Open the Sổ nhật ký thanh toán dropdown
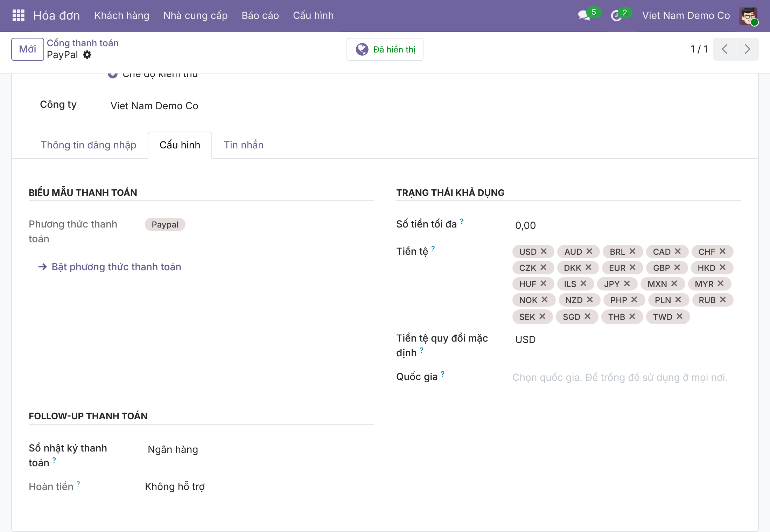Screen dimensions: 770x532 click(259, 449)
